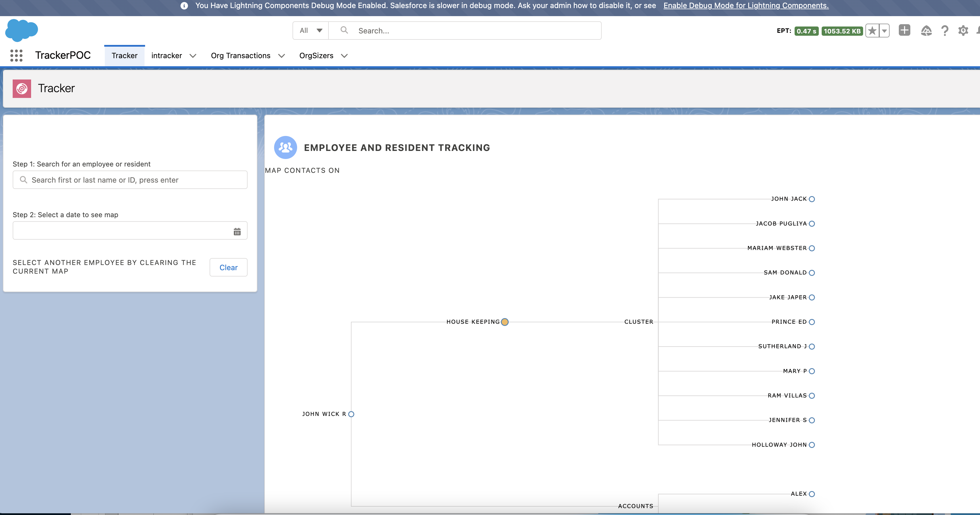Click the Salesforce cloud logo
Screen dimensions: 980x515
tap(22, 30)
